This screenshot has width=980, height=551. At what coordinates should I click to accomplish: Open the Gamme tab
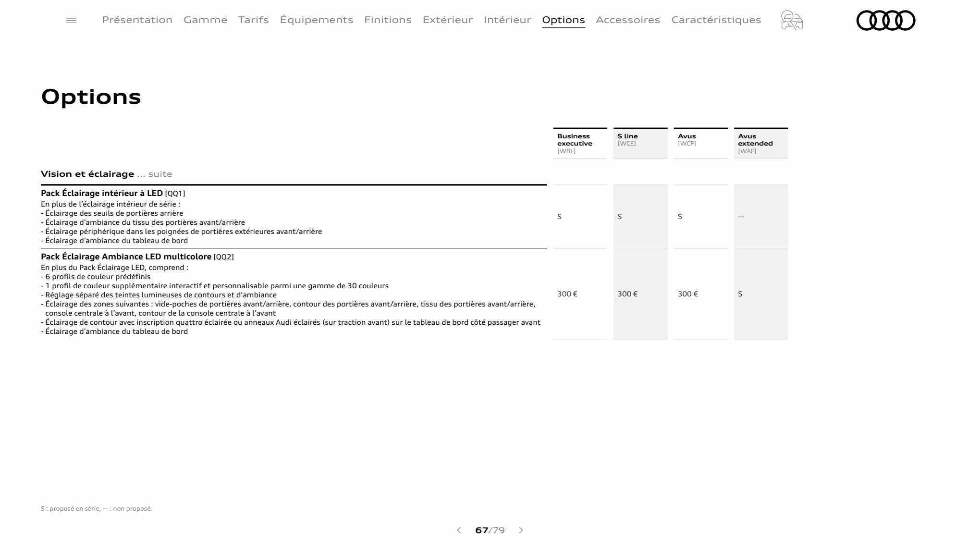[x=205, y=20]
